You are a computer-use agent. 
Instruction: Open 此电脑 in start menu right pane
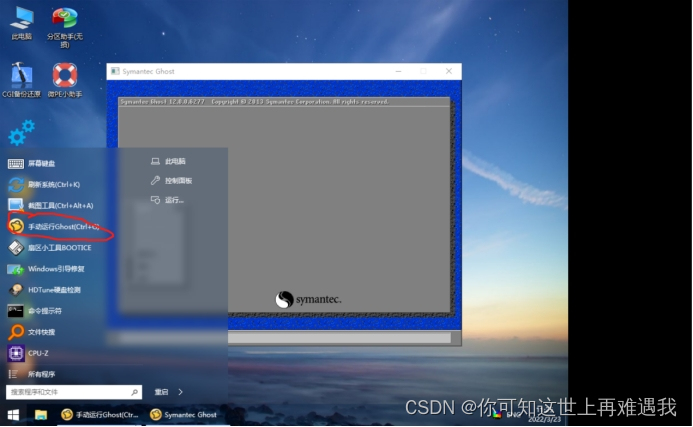tap(168, 161)
